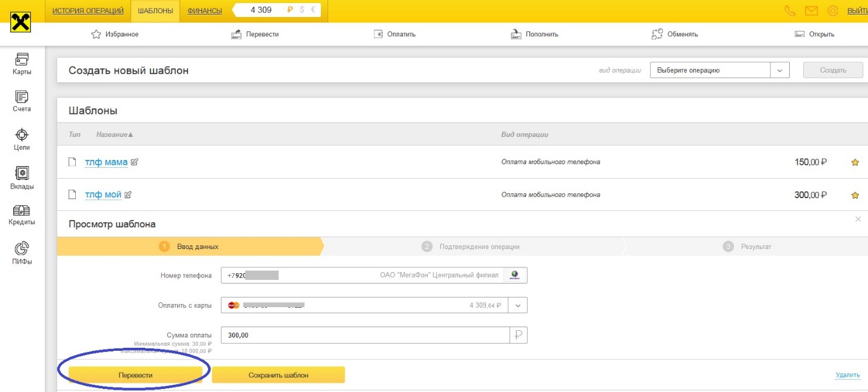Screen dimensions: 868x392
Task: Toggle favorite star for тлф мама
Action: click(855, 162)
